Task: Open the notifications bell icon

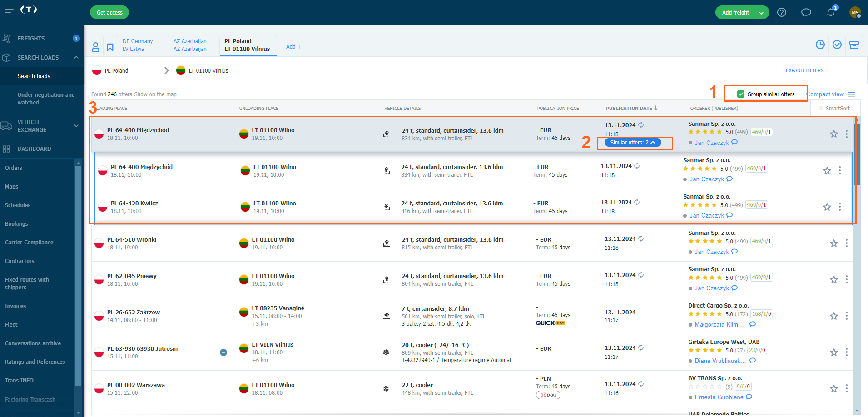Action: click(x=830, y=12)
